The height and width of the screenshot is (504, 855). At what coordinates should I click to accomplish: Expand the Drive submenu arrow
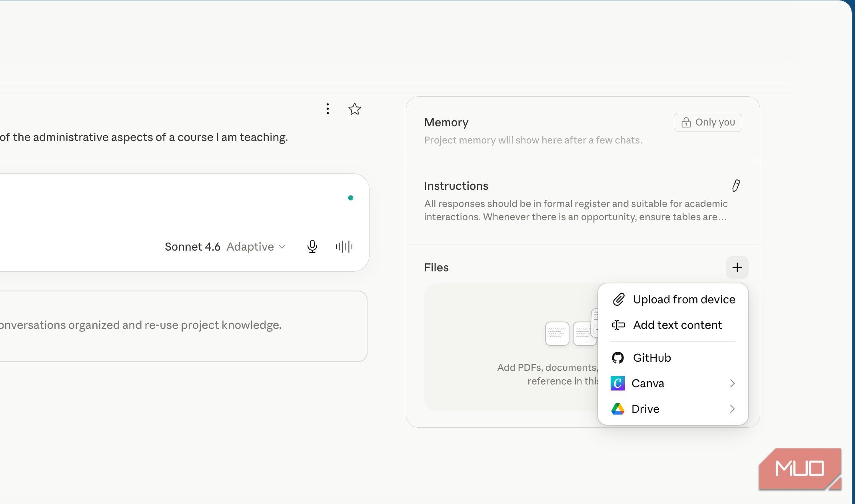tap(732, 409)
